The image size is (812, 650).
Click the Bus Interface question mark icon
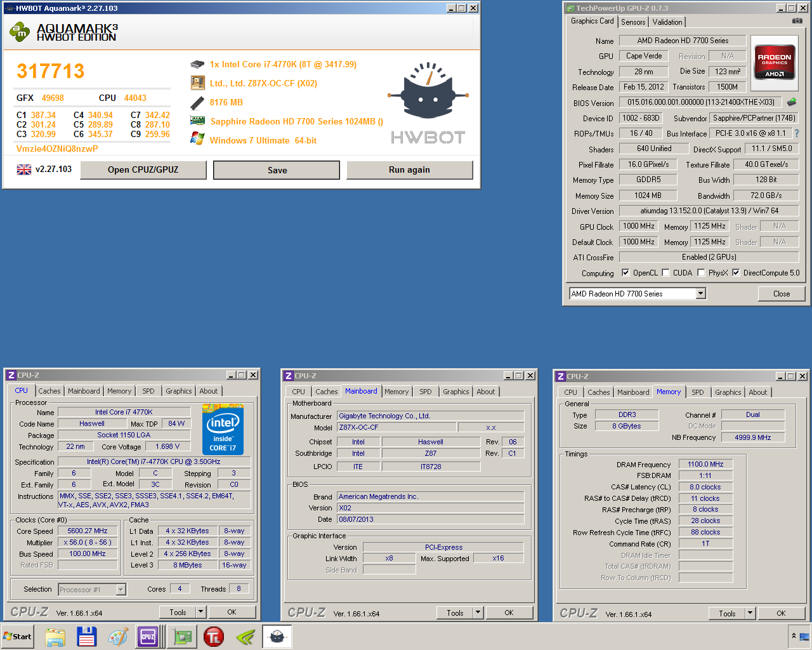(x=797, y=133)
